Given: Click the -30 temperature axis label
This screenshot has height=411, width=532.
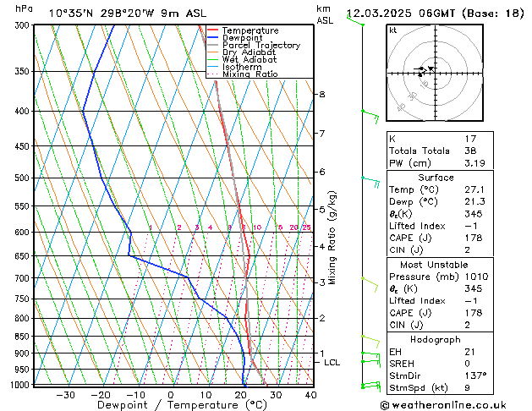Looking at the screenshot, I should point(65,395).
